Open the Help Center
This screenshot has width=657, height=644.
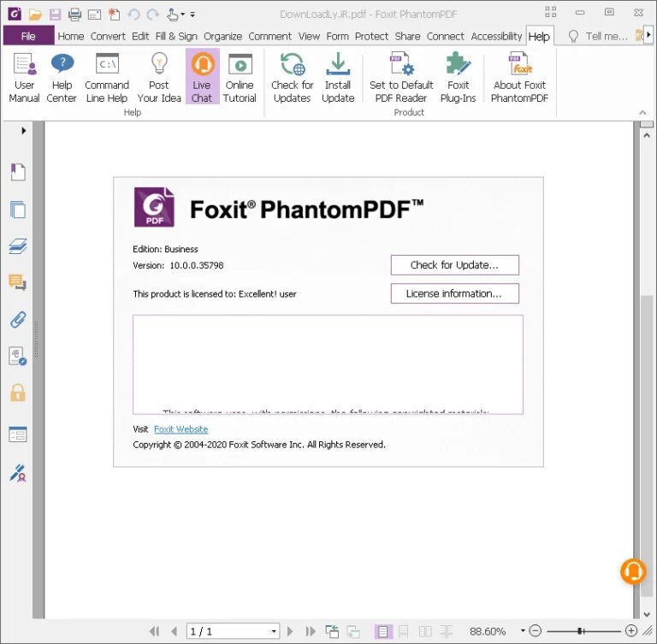click(x=62, y=78)
